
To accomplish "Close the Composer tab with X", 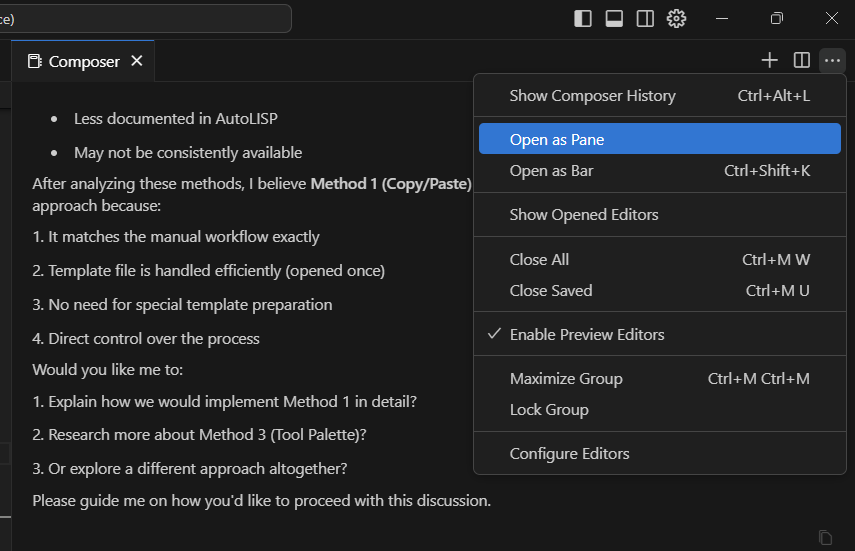I will [137, 61].
